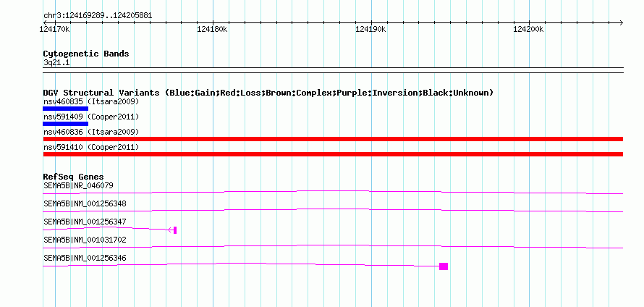The height and width of the screenshot is (307, 644).
Task: Select the RefSeq Genes track title
Action: tap(74, 177)
